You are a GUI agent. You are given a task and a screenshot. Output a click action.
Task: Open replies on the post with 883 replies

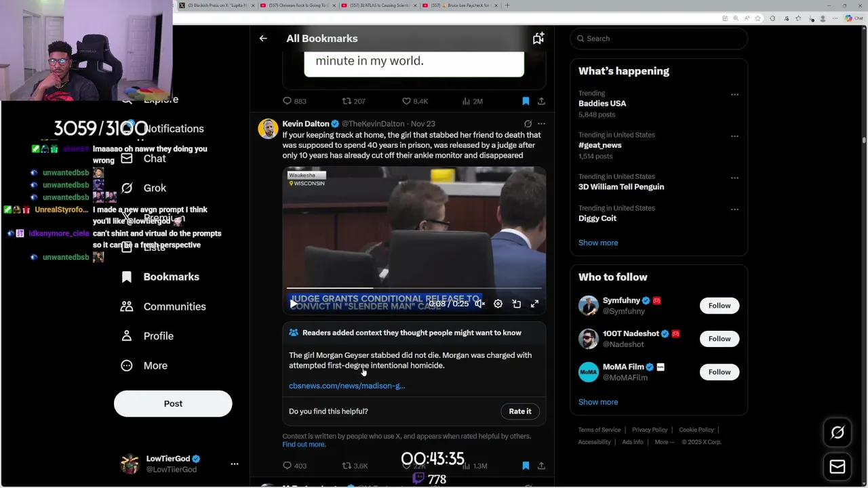(x=295, y=101)
